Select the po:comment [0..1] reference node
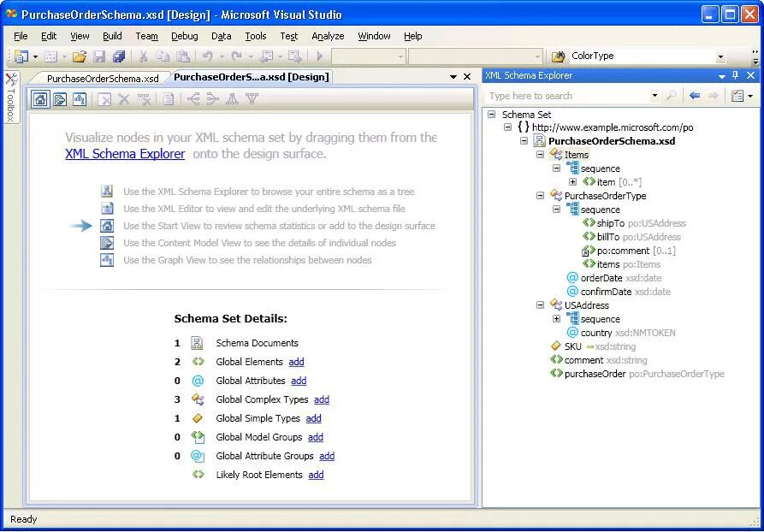This screenshot has width=764, height=532. (x=629, y=251)
